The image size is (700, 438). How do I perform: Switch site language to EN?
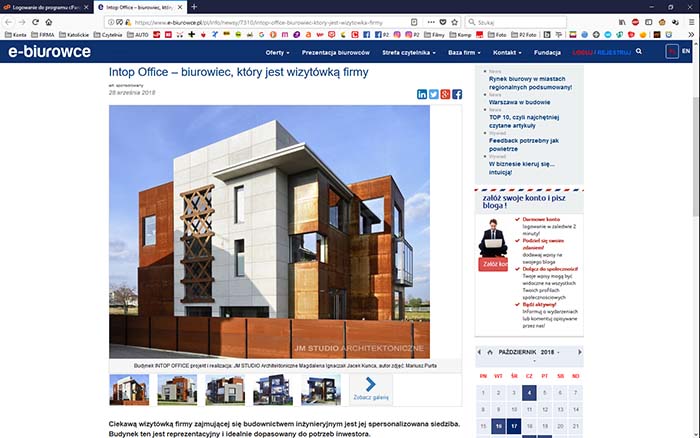[686, 51]
